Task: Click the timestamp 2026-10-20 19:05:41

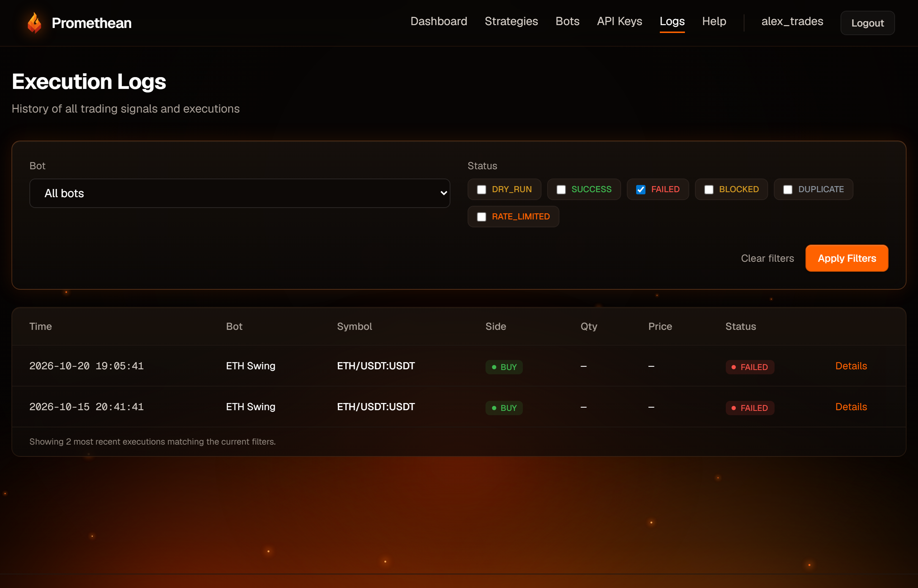Action: 87,366
